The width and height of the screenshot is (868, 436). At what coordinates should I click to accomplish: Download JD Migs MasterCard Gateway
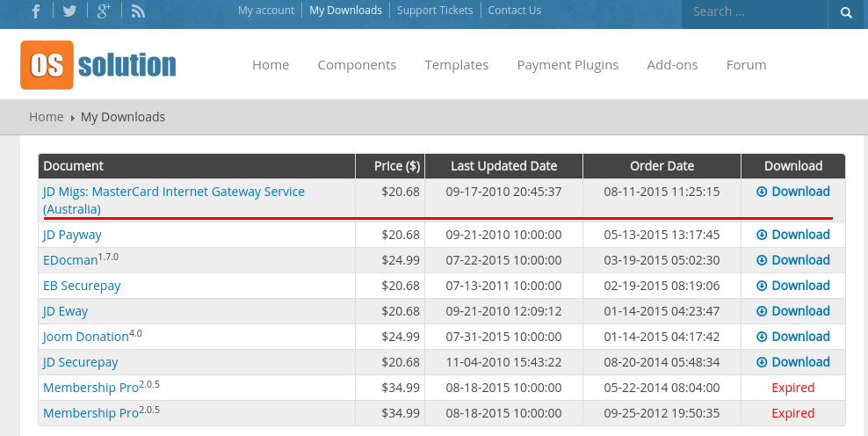[793, 192]
